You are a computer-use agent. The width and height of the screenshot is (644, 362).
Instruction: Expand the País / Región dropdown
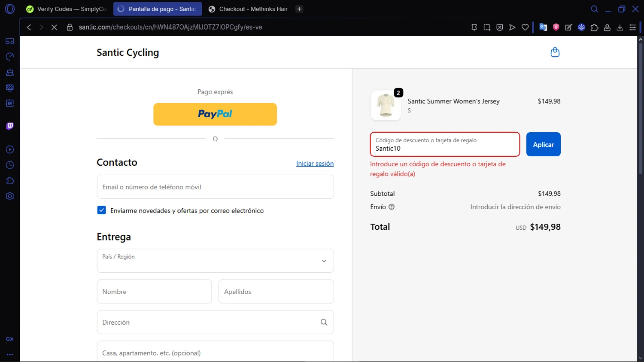tap(215, 261)
